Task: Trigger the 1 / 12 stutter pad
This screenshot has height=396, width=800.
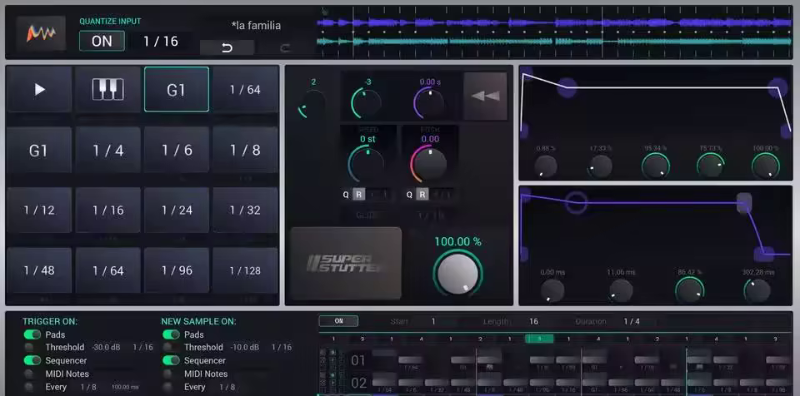Action: (x=40, y=210)
